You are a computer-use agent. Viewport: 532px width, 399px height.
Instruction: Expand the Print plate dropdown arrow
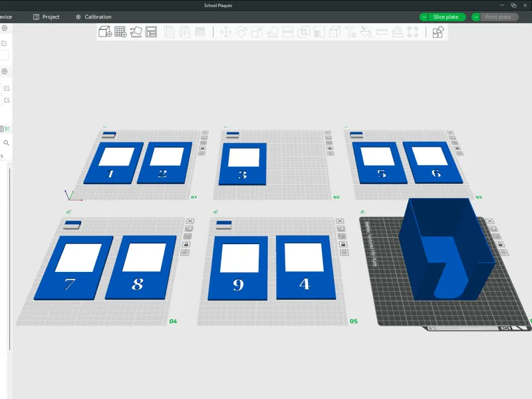click(x=476, y=17)
